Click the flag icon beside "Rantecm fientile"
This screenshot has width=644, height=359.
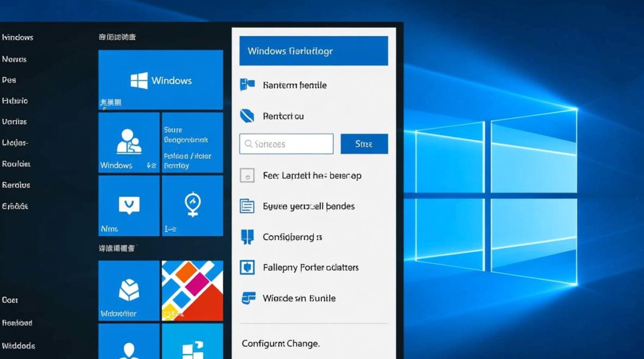tap(248, 84)
